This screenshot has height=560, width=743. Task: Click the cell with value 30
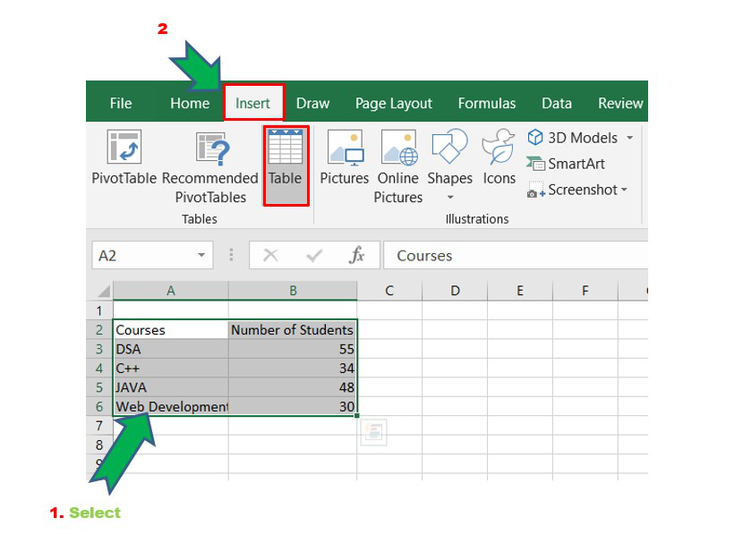(x=293, y=406)
